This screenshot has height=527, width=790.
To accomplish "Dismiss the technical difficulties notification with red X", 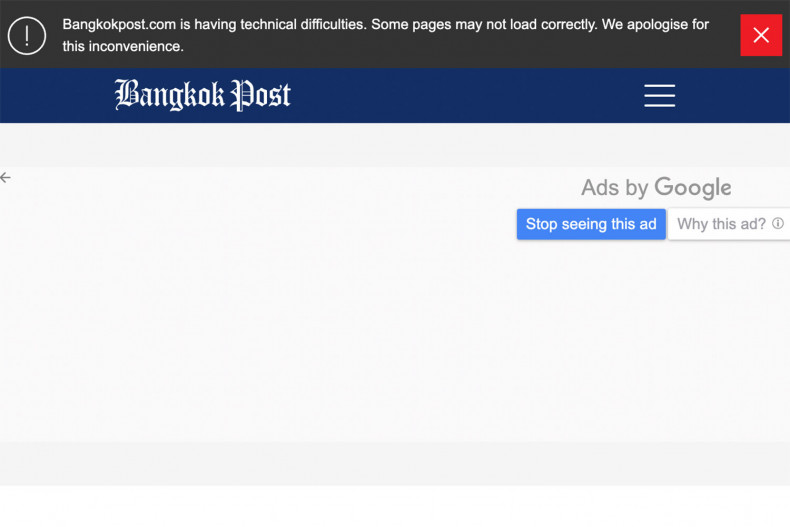I will [760, 35].
